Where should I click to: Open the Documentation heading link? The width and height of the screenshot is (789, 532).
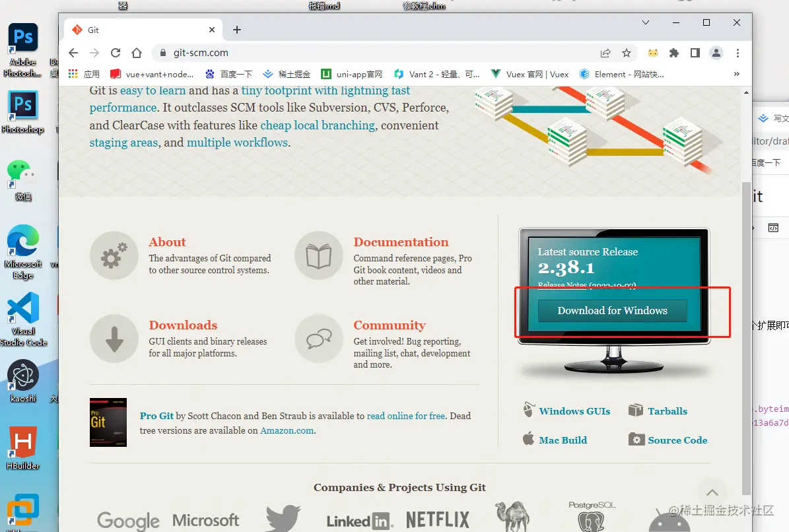pos(401,242)
